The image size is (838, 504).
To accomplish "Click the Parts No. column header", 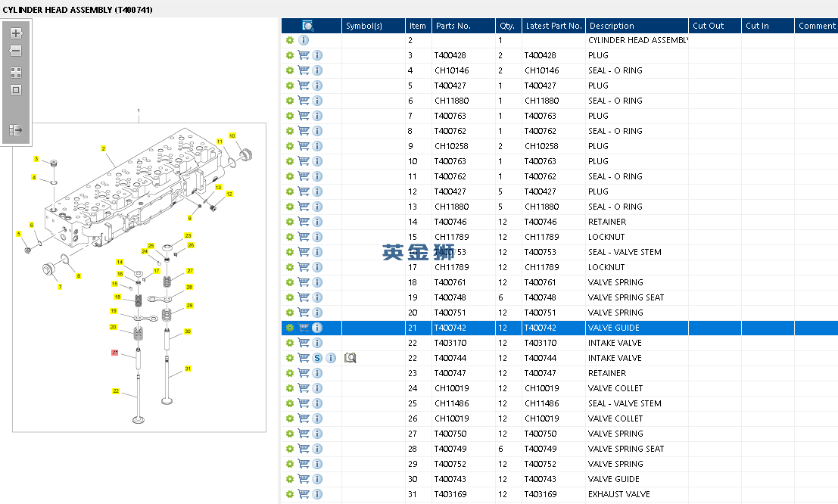I will click(x=463, y=26).
